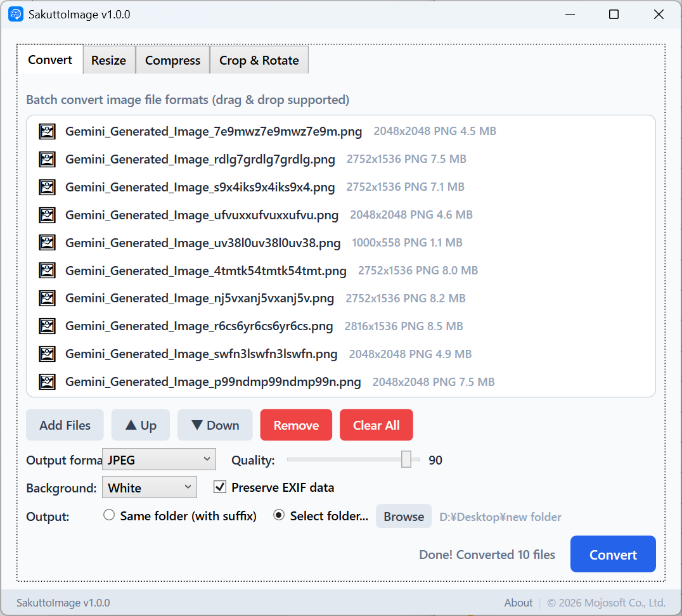Switch to the Resize tab
This screenshot has height=616, width=682.
coord(108,60)
